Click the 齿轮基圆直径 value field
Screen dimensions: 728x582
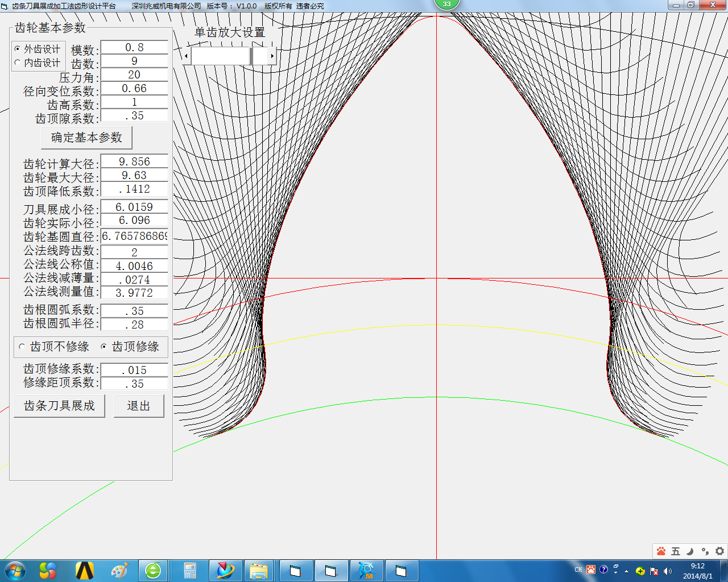pos(134,236)
